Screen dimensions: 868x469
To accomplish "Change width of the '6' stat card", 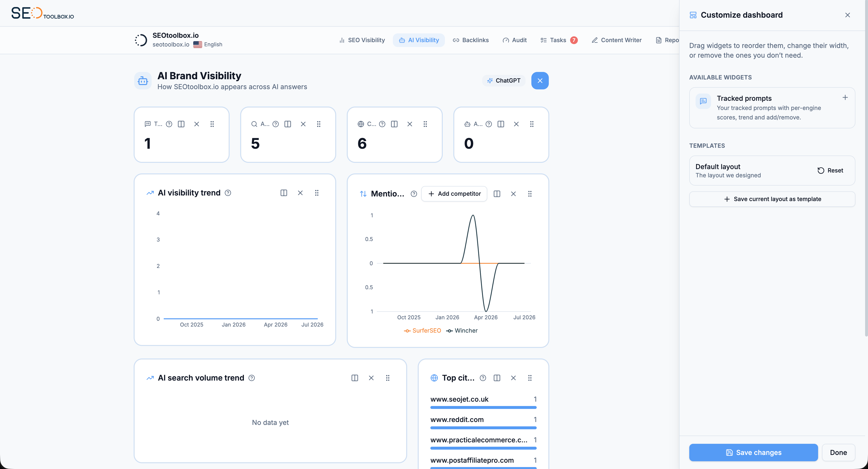I will point(394,124).
